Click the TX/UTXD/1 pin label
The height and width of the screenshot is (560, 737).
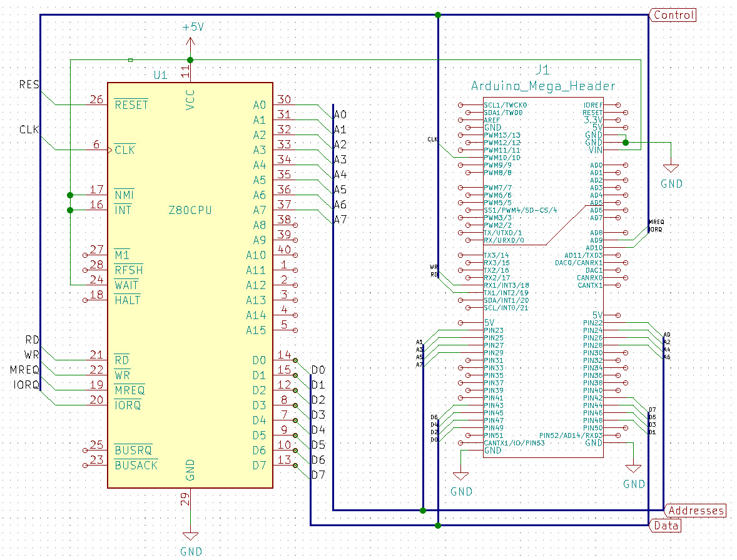click(x=502, y=233)
